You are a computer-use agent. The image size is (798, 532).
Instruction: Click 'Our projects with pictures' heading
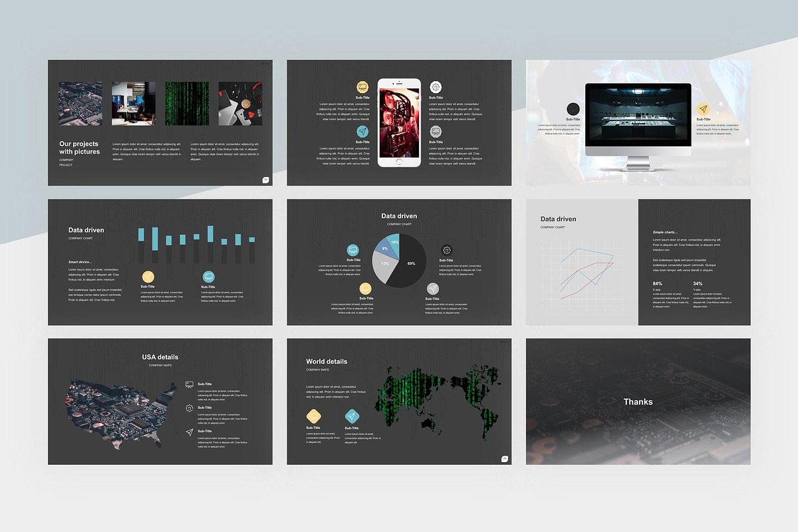click(80, 148)
